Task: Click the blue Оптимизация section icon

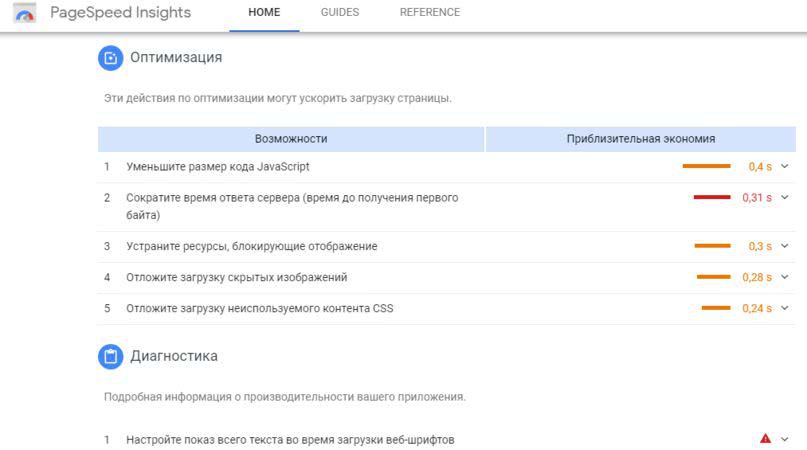Action: coord(110,58)
